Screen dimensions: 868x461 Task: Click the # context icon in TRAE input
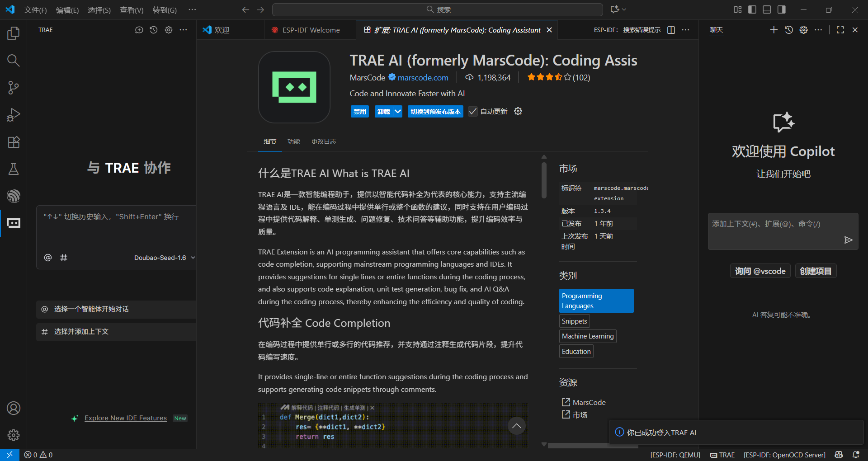64,258
